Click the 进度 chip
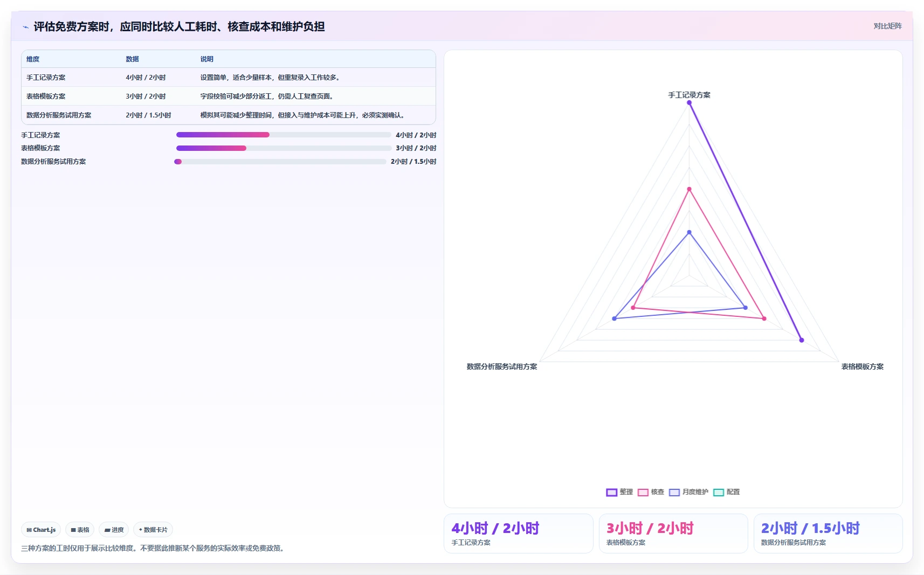This screenshot has width=924, height=575. tap(114, 530)
